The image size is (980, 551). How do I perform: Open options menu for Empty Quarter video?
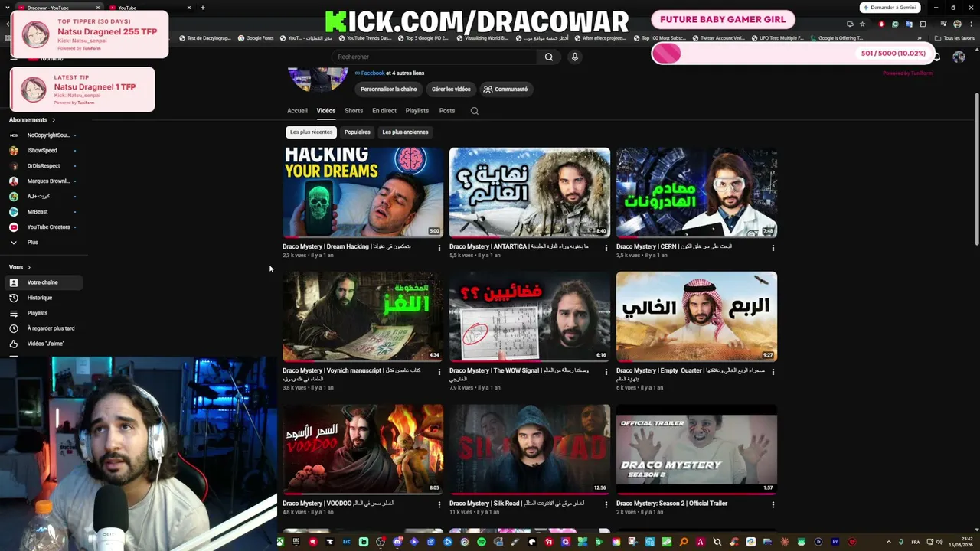(x=773, y=371)
